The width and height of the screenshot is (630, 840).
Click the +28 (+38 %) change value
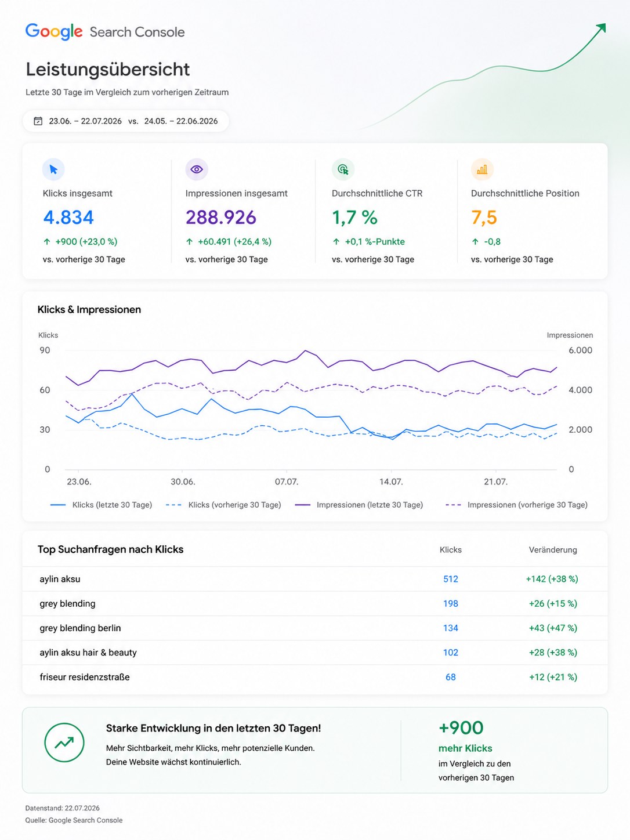553,653
